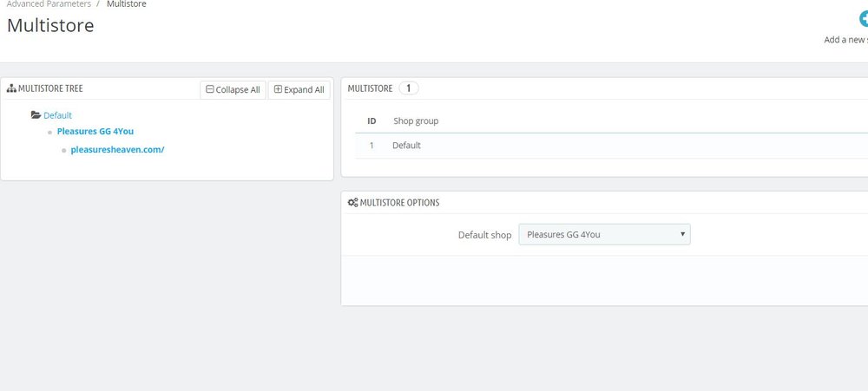The height and width of the screenshot is (391, 868).
Task: Expand all multistore tree nodes
Action: pos(299,89)
